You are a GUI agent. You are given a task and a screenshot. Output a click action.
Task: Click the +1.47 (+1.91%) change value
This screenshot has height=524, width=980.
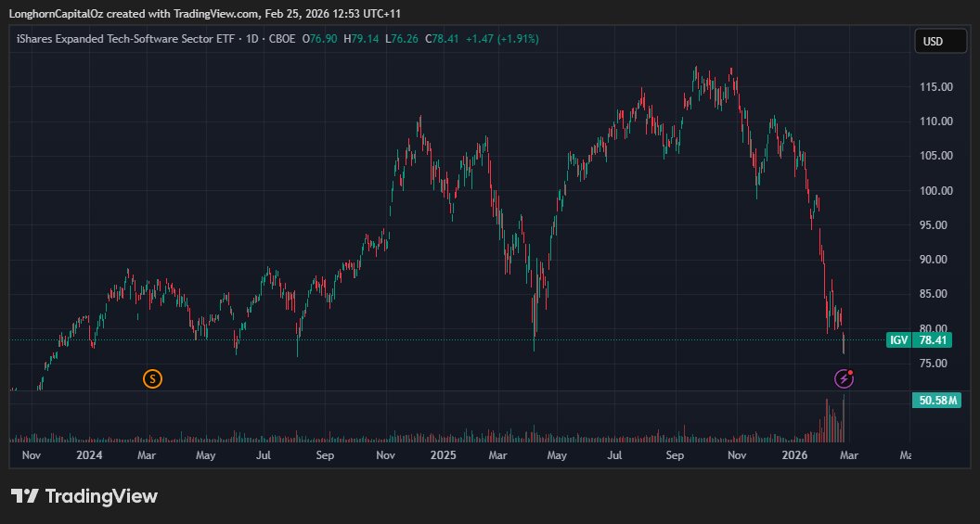tap(502, 39)
